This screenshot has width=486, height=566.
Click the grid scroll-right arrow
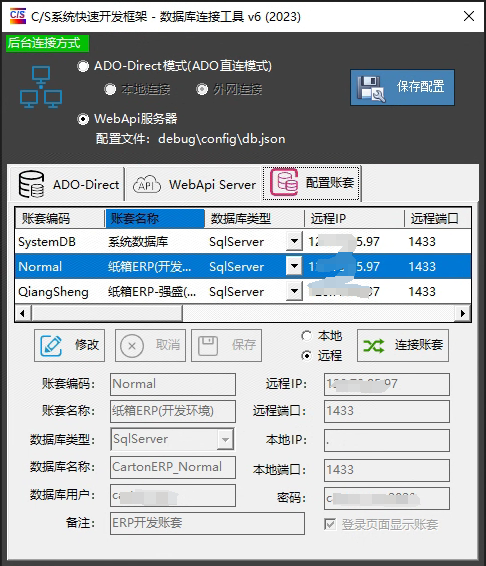(463, 313)
